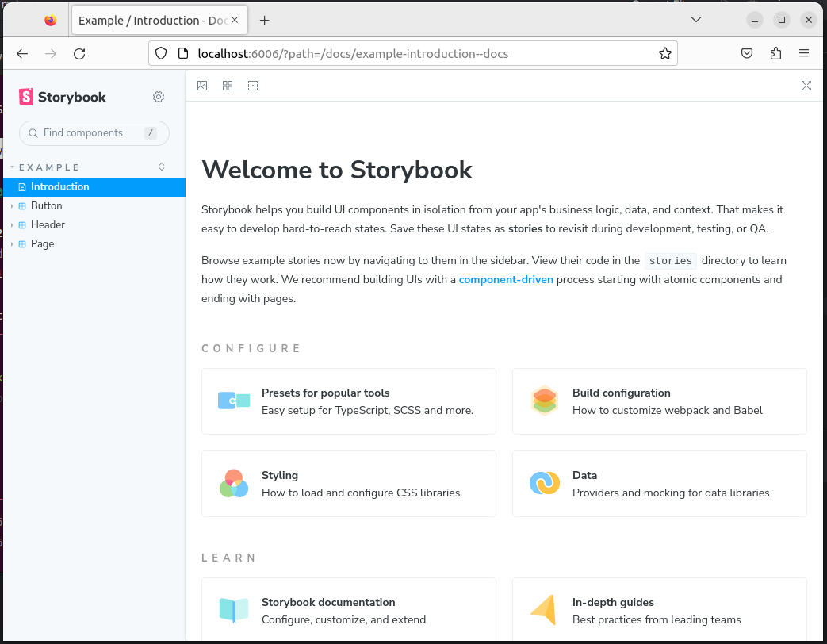Open the list all tabs dropdown
The height and width of the screenshot is (644, 827).
696,20
